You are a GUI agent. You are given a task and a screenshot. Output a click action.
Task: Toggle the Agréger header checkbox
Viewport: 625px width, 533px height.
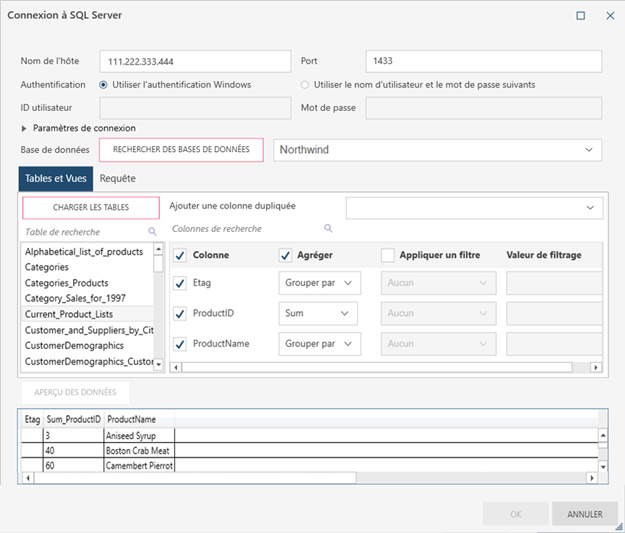tap(285, 255)
